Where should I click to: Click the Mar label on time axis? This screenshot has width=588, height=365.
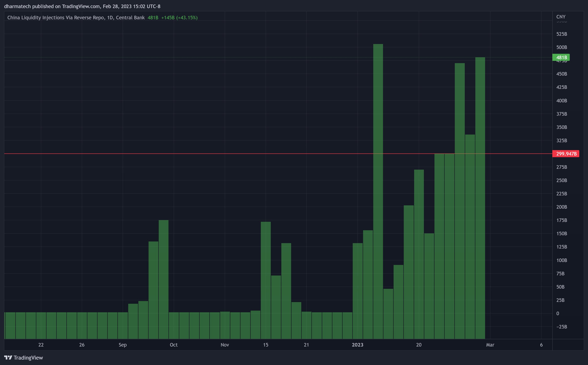point(490,345)
